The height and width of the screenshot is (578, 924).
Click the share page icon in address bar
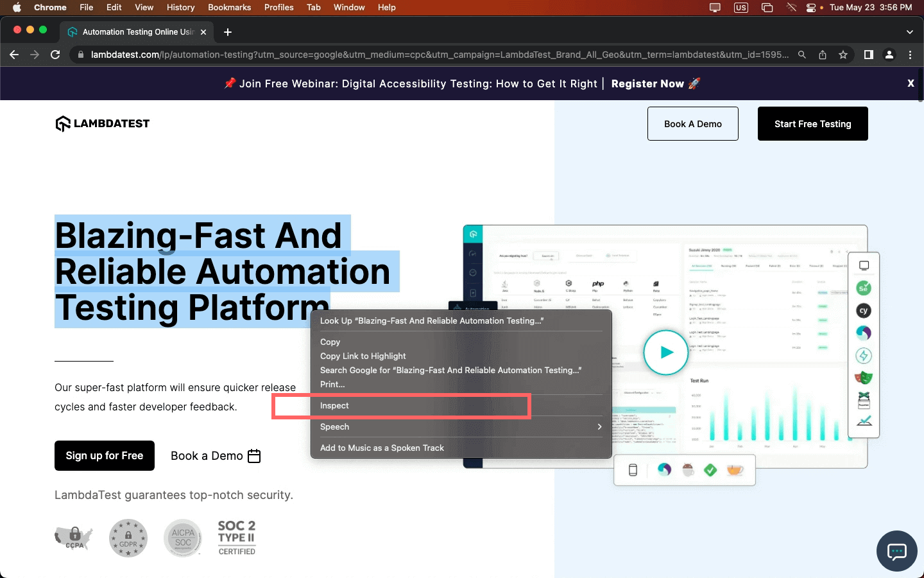point(823,55)
